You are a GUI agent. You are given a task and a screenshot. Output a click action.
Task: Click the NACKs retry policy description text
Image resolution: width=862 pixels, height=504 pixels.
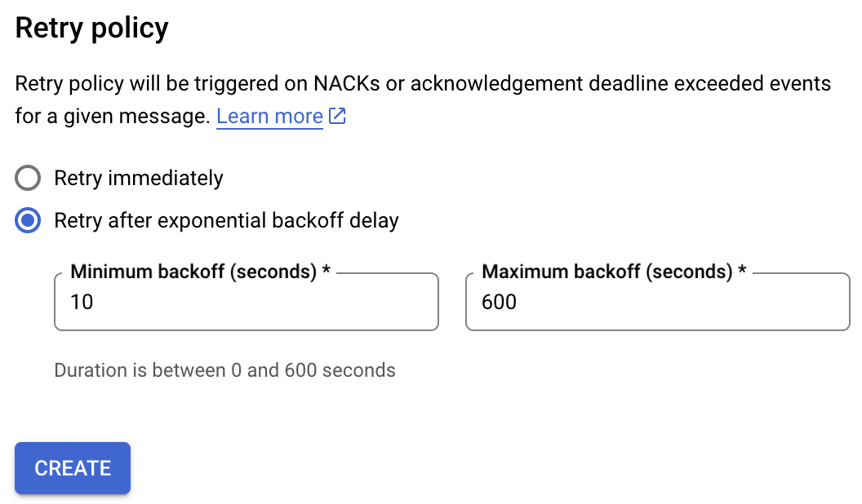tap(423, 99)
